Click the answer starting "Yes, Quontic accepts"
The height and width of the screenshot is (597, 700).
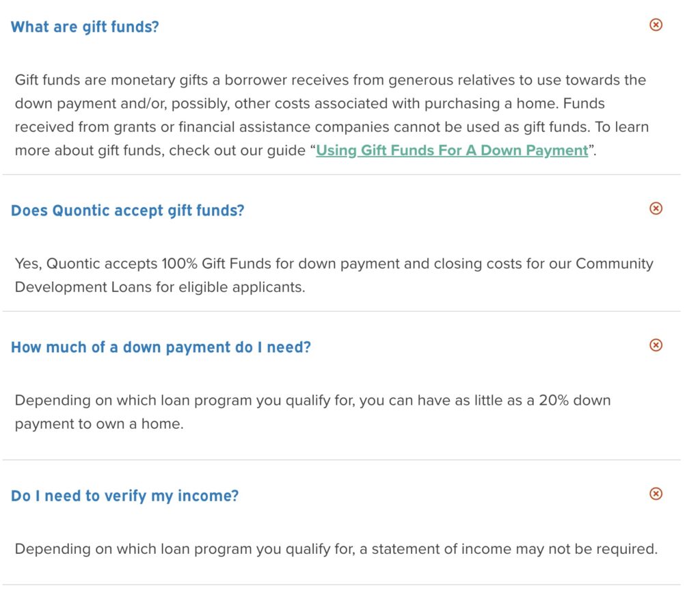pyautogui.click(x=328, y=275)
